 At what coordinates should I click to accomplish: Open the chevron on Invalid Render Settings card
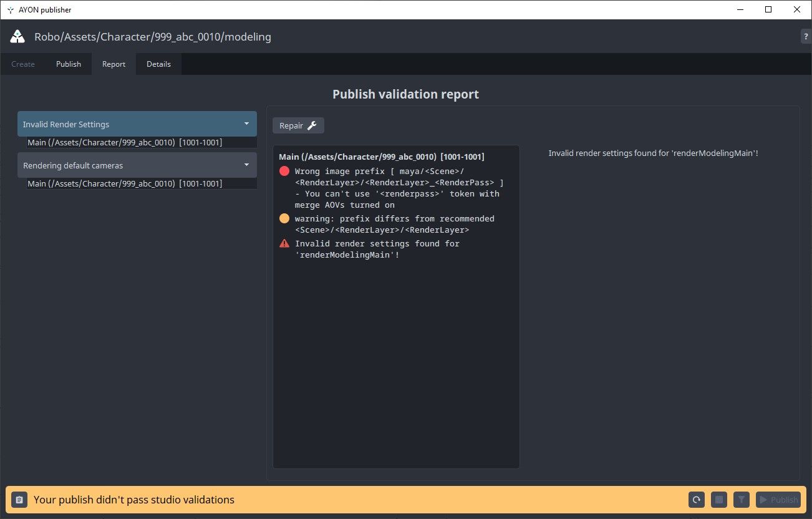click(246, 124)
